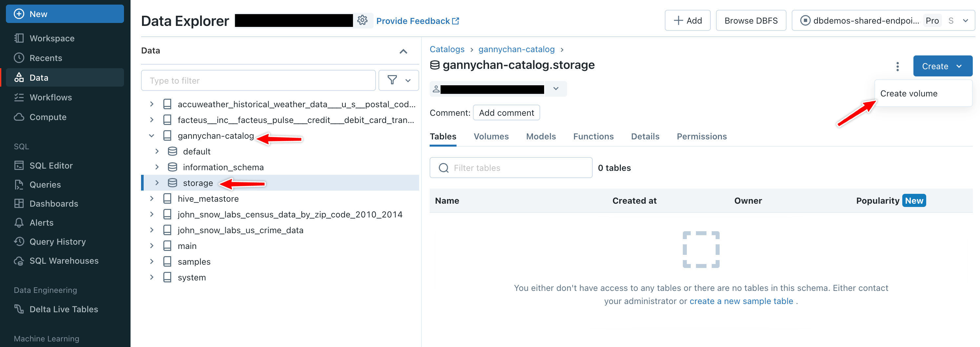
Task: Collapse the Data panel with chevron
Action: tap(403, 51)
